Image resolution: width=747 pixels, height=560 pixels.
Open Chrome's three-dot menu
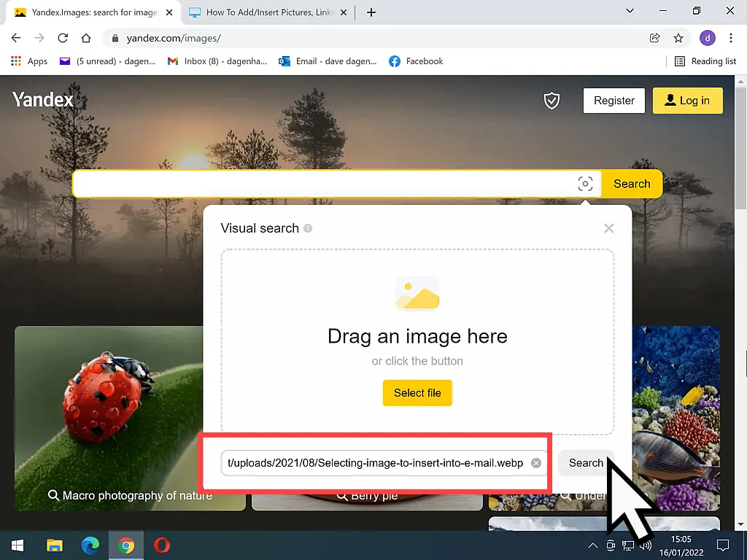click(x=731, y=38)
